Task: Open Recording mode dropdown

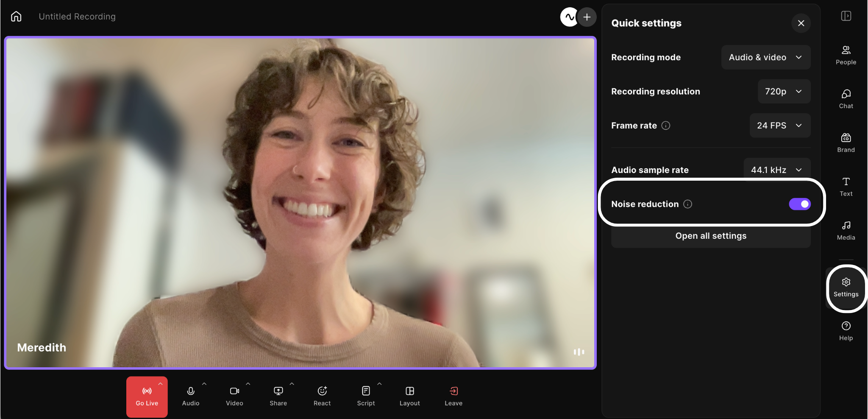Action: click(x=766, y=57)
